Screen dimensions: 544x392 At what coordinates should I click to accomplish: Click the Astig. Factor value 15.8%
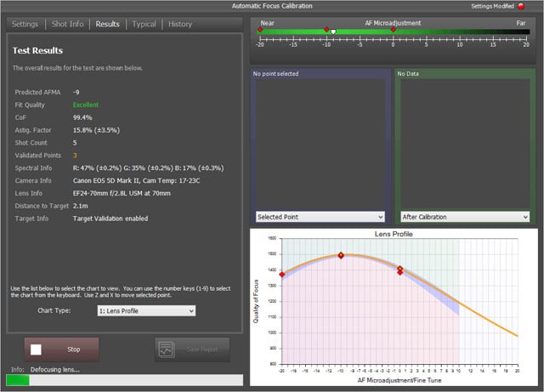96,130
